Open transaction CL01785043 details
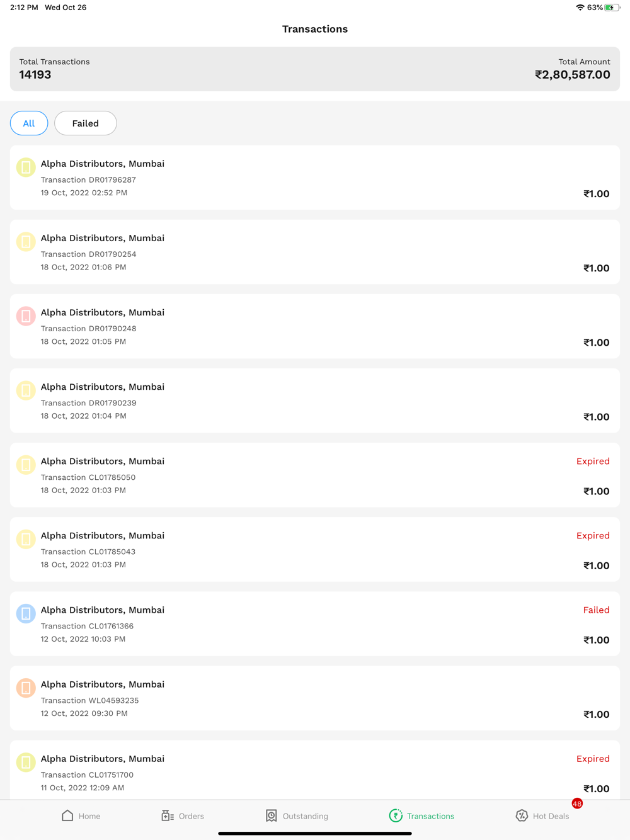Image resolution: width=630 pixels, height=840 pixels. click(315, 549)
